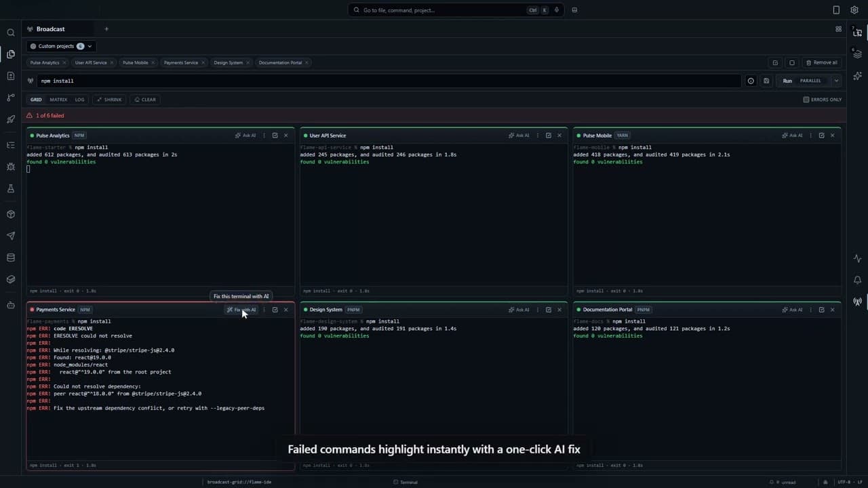Click the microphone icon in command bar
The image size is (868, 488).
point(557,10)
